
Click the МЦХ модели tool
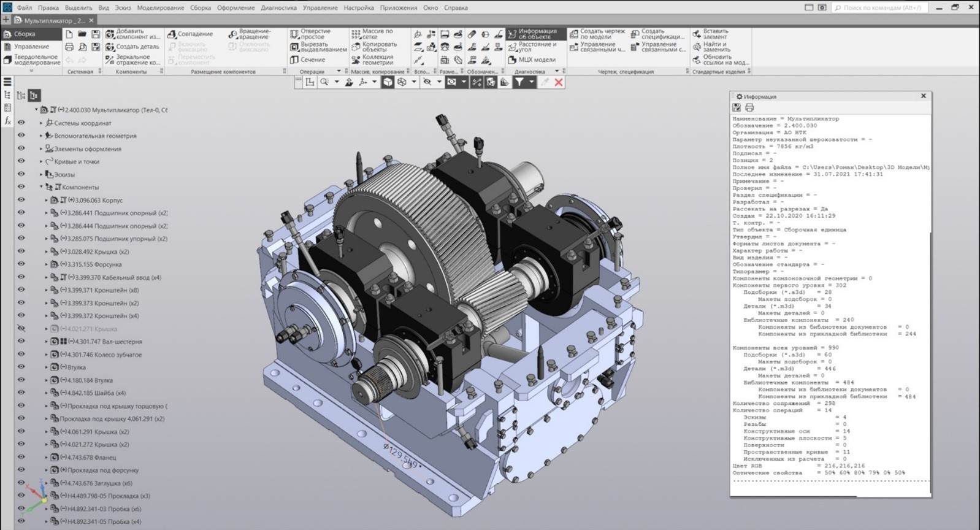click(531, 60)
